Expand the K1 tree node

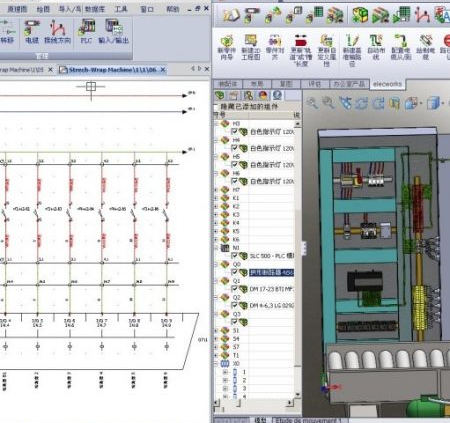(x=216, y=198)
